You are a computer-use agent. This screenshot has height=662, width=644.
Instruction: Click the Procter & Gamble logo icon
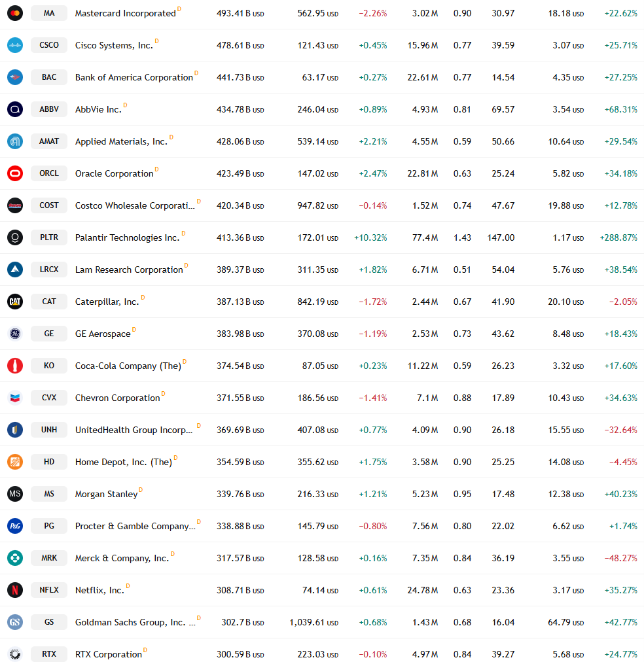click(15, 526)
